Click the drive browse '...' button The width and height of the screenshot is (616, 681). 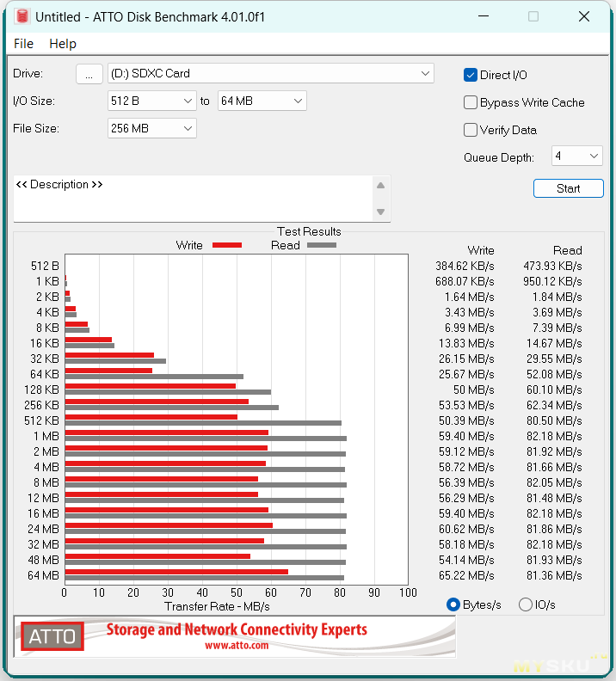point(89,74)
